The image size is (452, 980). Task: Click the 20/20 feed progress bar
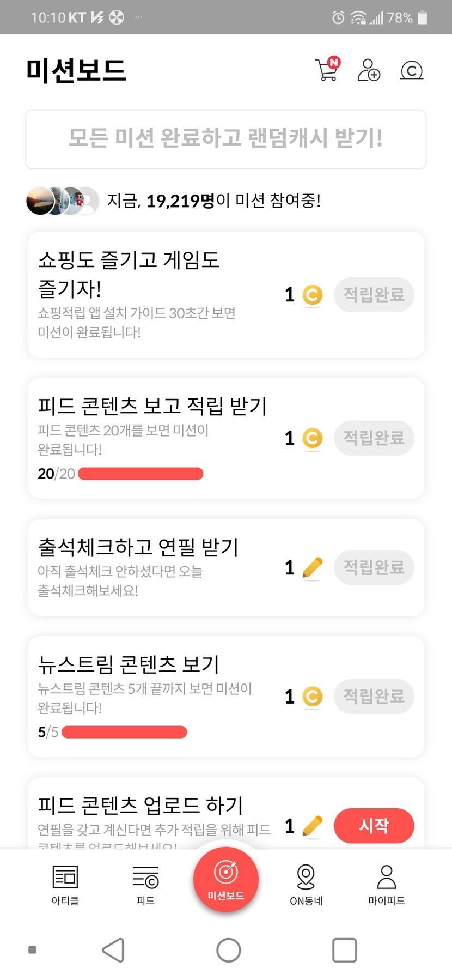[141, 474]
